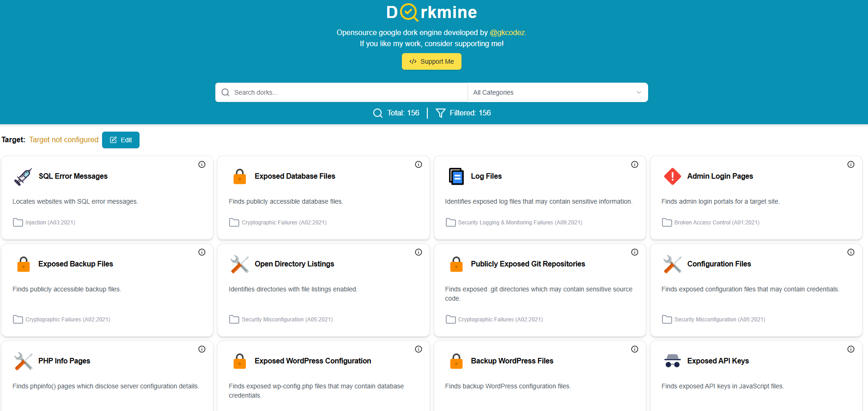
Task: Open the @gkcodez developer link
Action: (507, 32)
